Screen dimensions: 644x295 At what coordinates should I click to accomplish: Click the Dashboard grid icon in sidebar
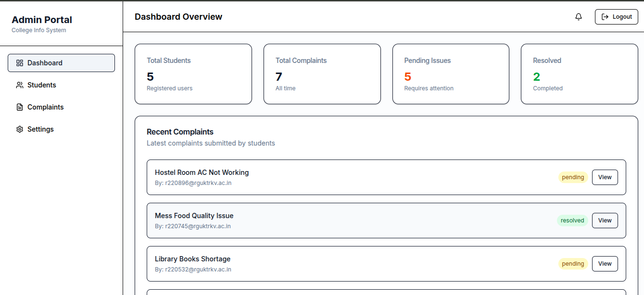(20, 63)
